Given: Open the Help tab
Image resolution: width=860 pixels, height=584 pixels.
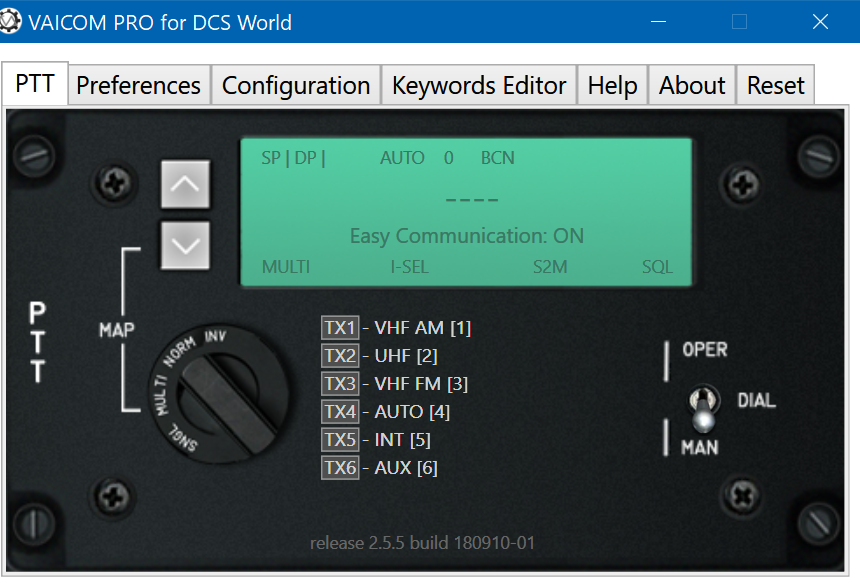Looking at the screenshot, I should (613, 86).
